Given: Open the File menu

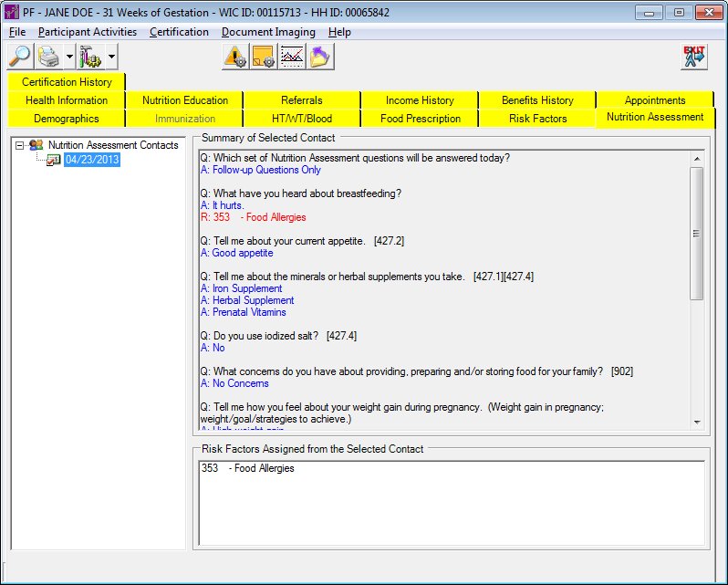Looking at the screenshot, I should pyautogui.click(x=17, y=32).
